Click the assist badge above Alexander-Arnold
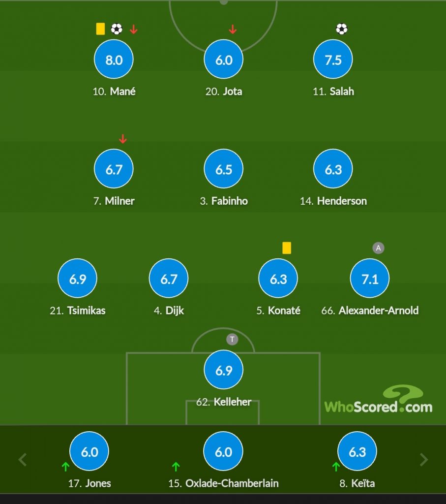Screen dimensions: 446x504 [378, 248]
